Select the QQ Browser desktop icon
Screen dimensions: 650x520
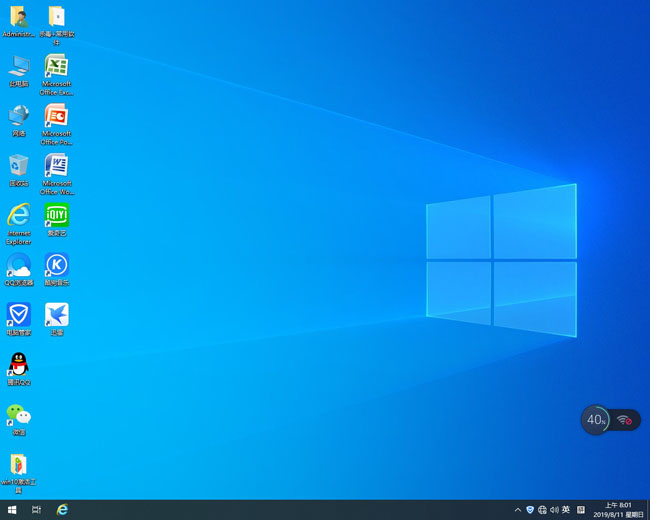[x=18, y=265]
